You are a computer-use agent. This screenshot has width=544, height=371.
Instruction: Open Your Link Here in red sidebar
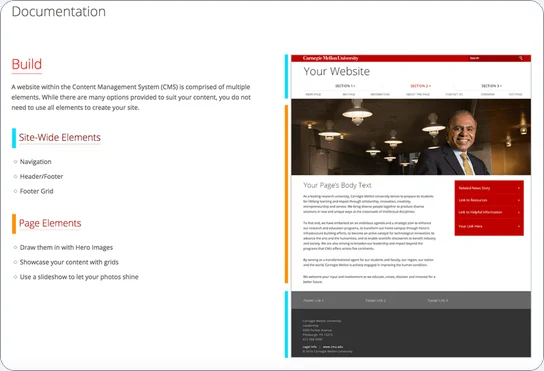pos(470,226)
